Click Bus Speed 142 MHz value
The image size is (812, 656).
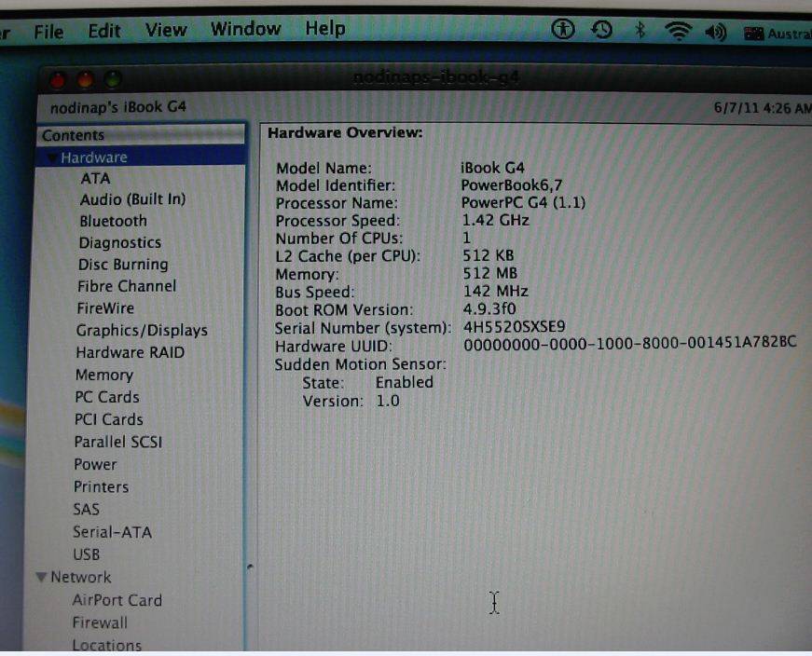495,292
